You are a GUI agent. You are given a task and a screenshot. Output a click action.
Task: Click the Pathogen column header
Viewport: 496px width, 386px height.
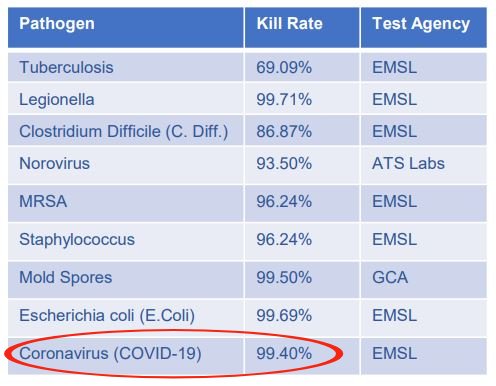click(x=126, y=27)
